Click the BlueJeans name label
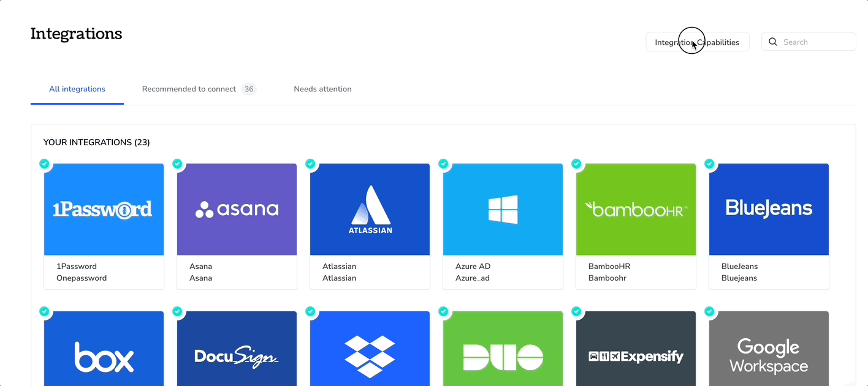Image resolution: width=868 pixels, height=386 pixels. pos(740,267)
